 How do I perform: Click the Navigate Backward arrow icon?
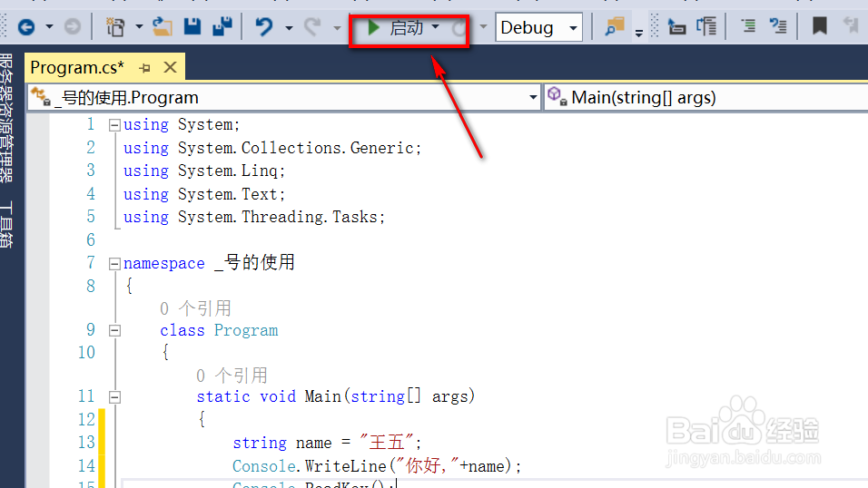(26, 26)
